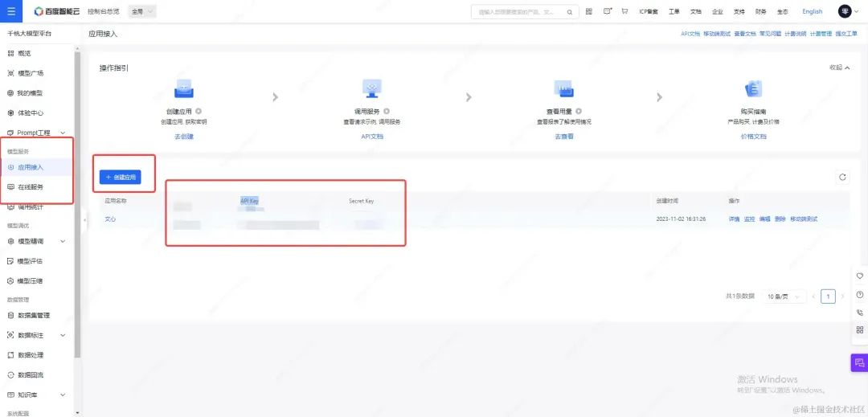Screen dimensions: 868x417
Task: Open the API文档 link at top right
Action: [690, 34]
